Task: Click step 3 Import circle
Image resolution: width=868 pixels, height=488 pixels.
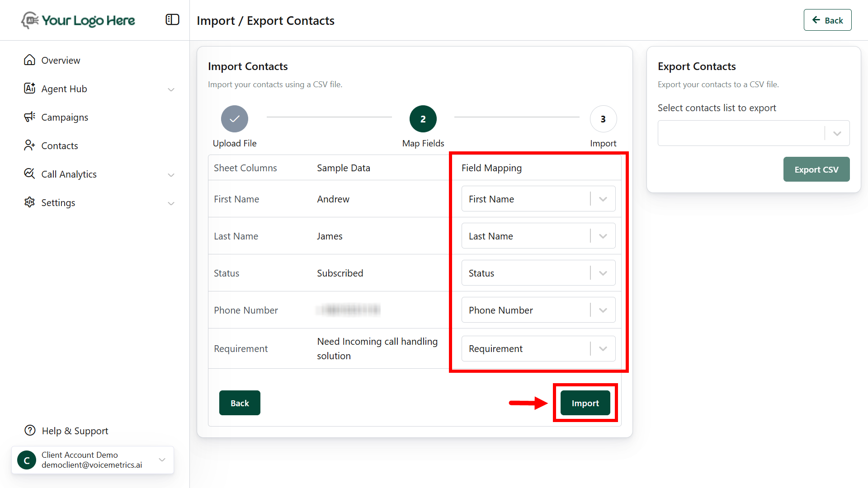Action: point(603,119)
